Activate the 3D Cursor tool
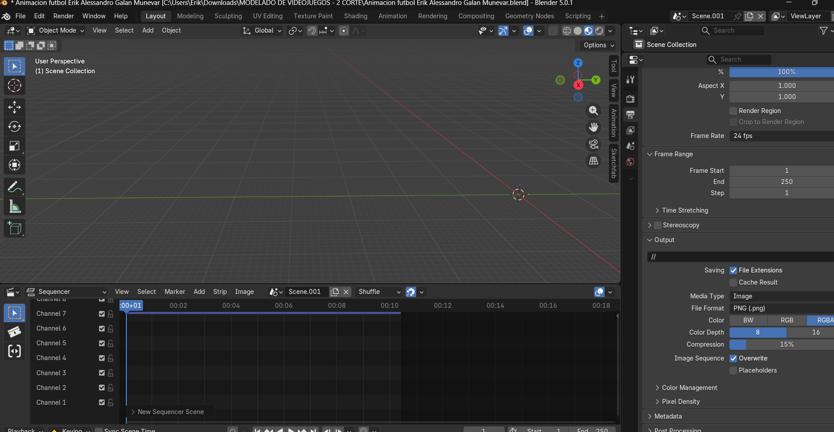The image size is (834, 432). [14, 86]
